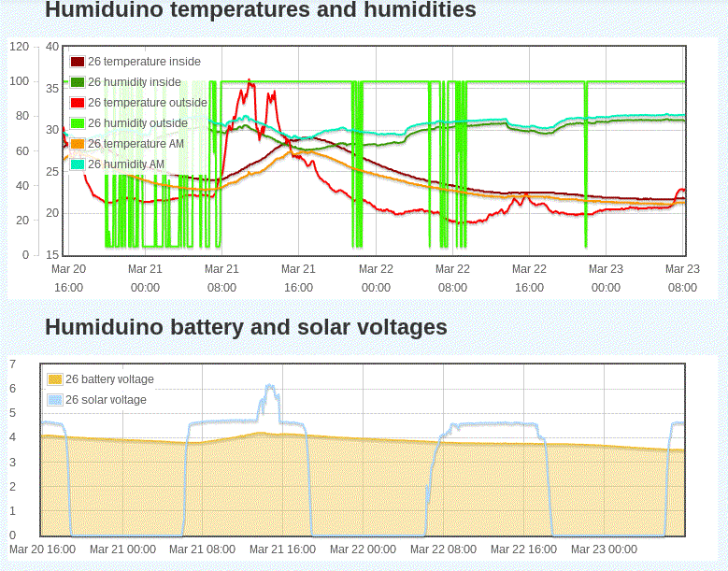Click the 'Mar 22 08:00' label on voltage chart
Viewport: 728px width, 571px height.
(443, 550)
